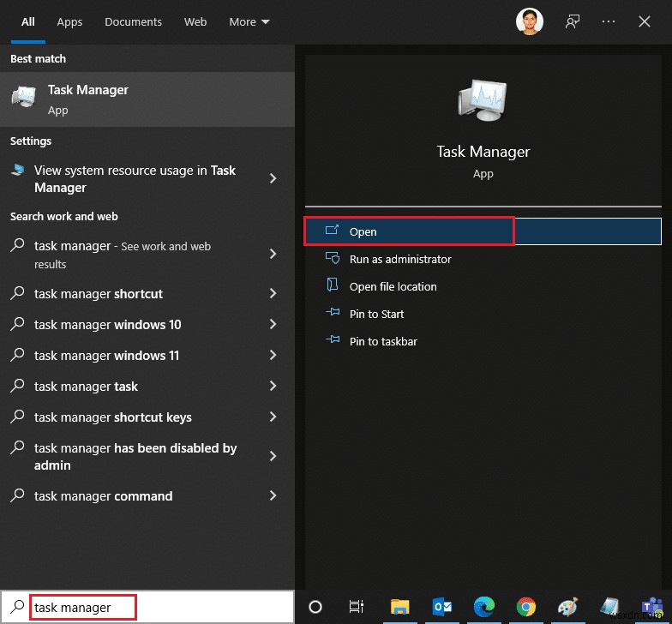Image resolution: width=672 pixels, height=624 pixels.
Task: Expand 'task manager windows 11' suggestion arrow
Action: point(273,356)
